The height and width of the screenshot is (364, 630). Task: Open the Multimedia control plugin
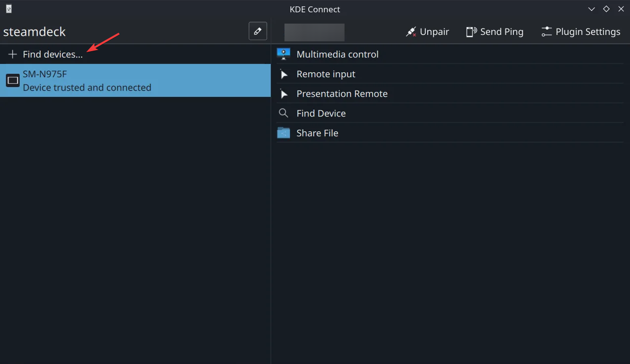click(338, 54)
